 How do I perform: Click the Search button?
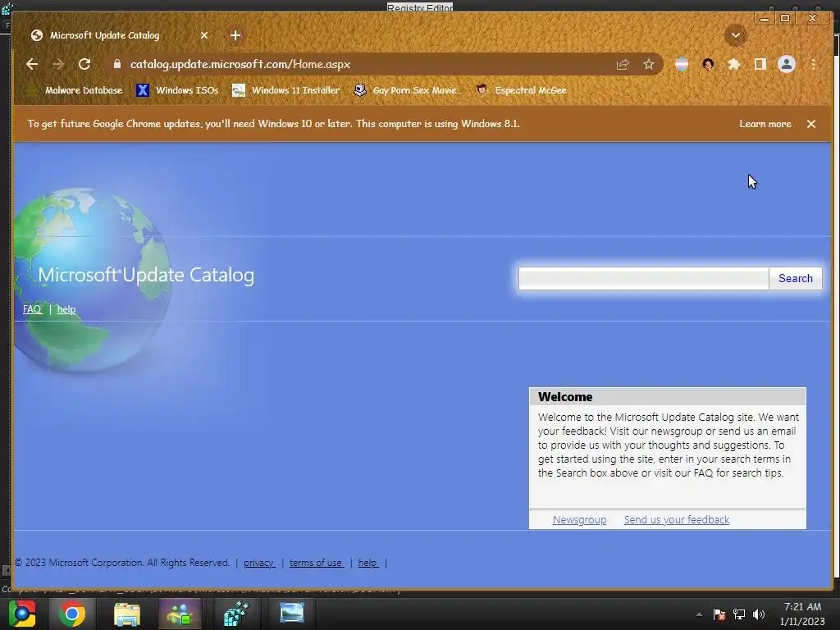pos(796,279)
